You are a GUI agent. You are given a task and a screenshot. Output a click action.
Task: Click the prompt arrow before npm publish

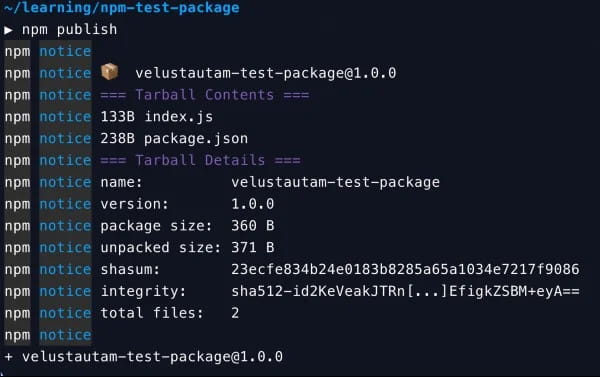[8, 30]
